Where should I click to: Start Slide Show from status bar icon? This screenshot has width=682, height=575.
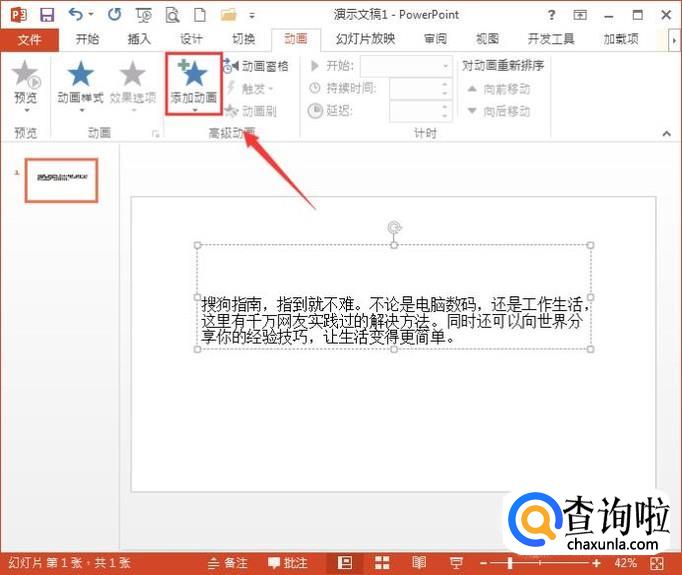(x=456, y=563)
